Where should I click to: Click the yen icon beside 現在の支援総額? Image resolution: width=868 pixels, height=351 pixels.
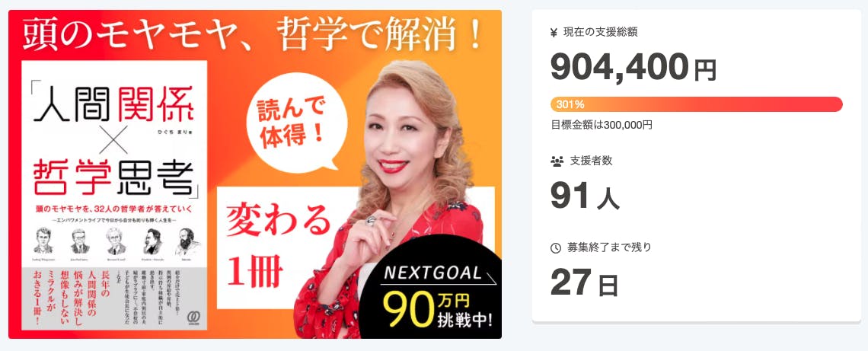point(554,33)
